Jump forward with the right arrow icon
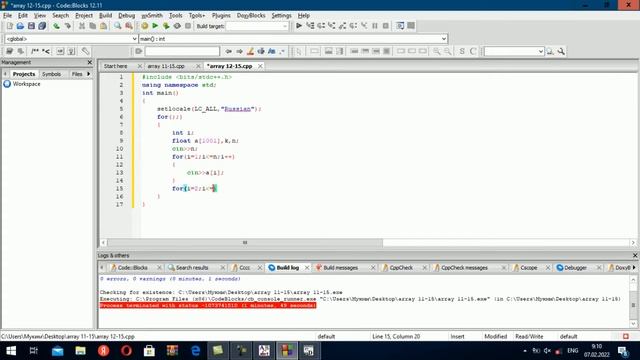640x360 pixels. [x=240, y=51]
